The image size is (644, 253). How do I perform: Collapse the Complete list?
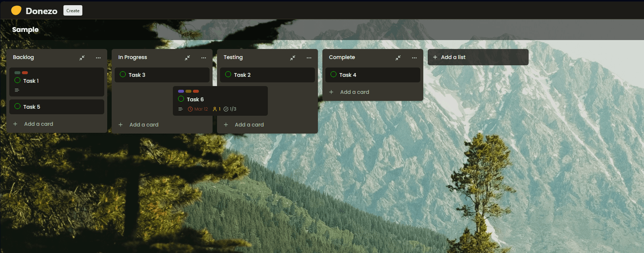tap(398, 58)
